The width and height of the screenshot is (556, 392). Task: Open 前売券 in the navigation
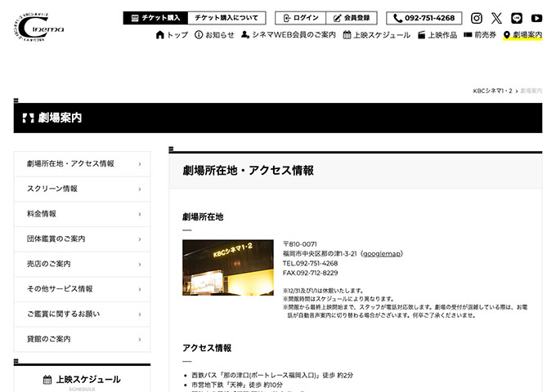480,34
